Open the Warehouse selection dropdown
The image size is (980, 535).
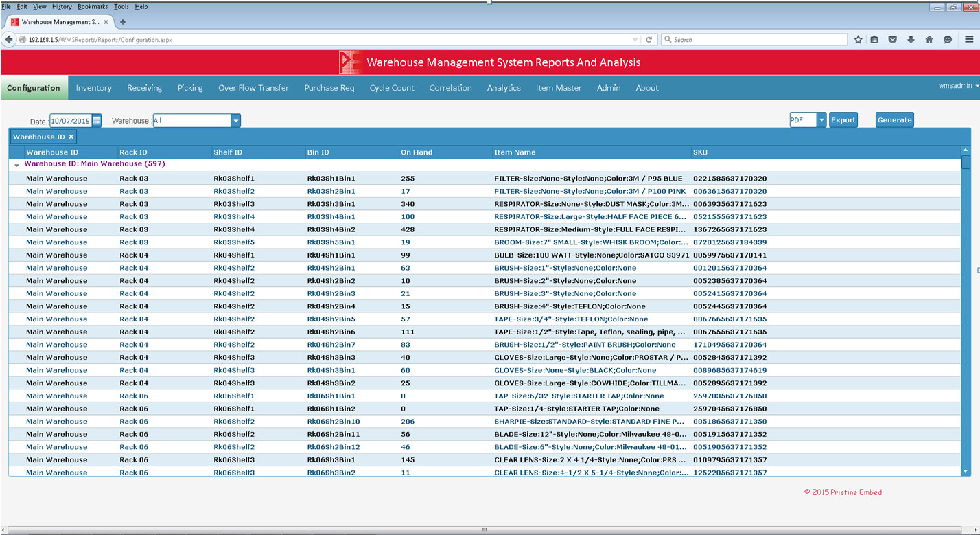(236, 121)
